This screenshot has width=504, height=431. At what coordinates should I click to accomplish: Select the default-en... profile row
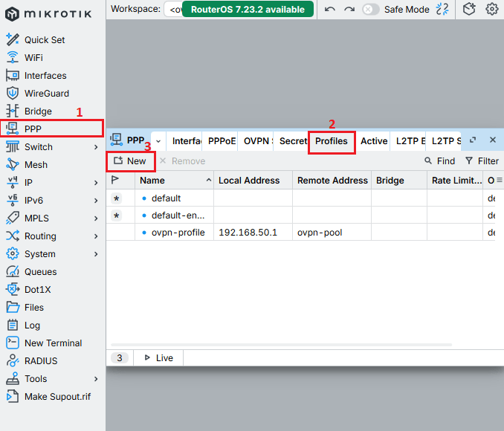300,215
